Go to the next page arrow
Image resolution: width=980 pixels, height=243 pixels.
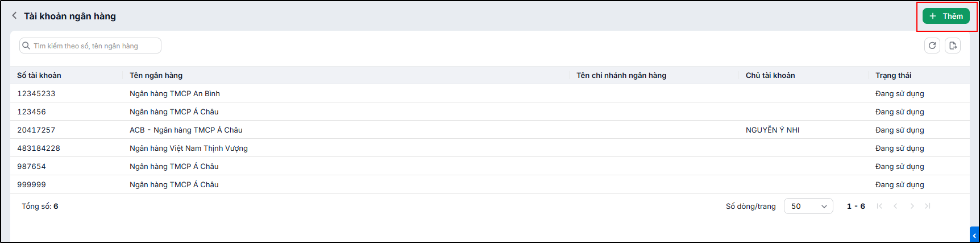click(912, 206)
